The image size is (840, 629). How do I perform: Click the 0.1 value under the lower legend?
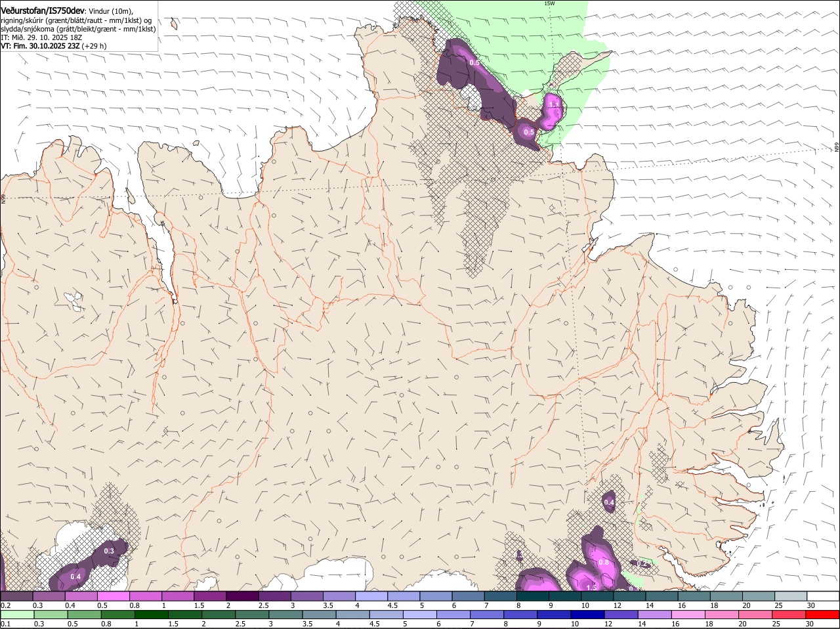point(5,624)
